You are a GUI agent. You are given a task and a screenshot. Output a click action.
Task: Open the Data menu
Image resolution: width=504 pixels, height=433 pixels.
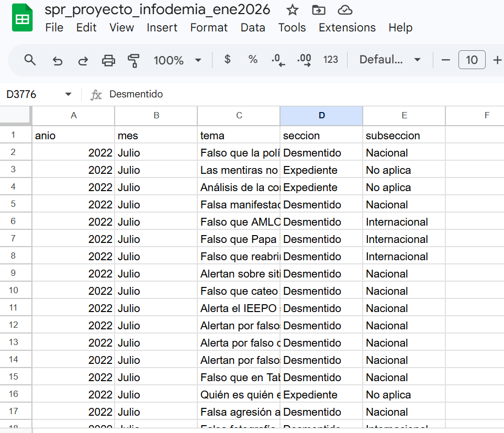pos(253,28)
